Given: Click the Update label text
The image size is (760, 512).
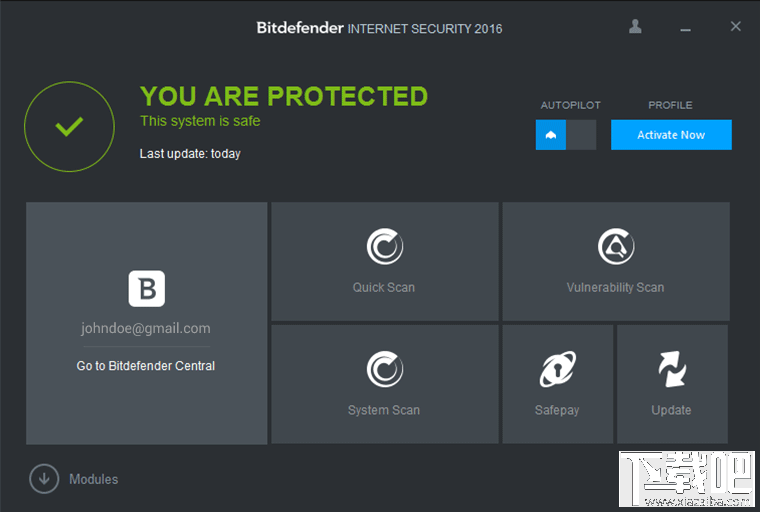Looking at the screenshot, I should click(x=671, y=410).
